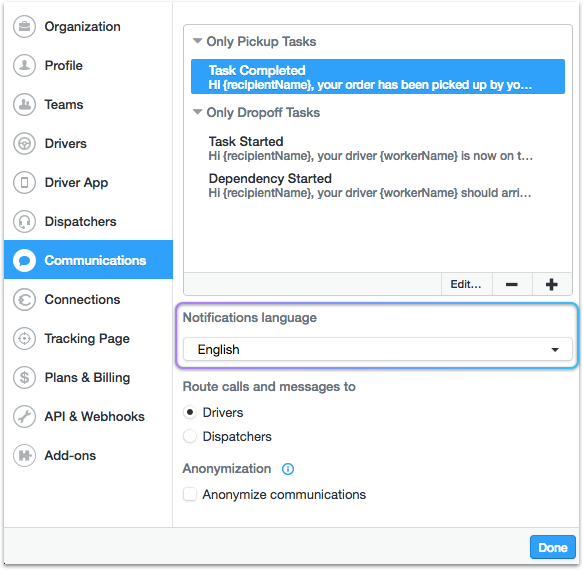Click the Edit... button
The height and width of the screenshot is (570, 583).
pos(466,284)
